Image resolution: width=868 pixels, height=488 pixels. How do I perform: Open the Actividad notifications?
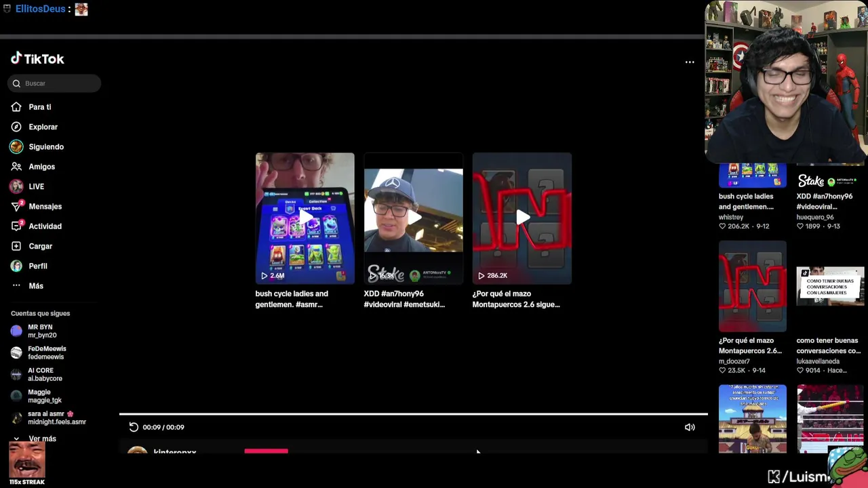click(45, 226)
